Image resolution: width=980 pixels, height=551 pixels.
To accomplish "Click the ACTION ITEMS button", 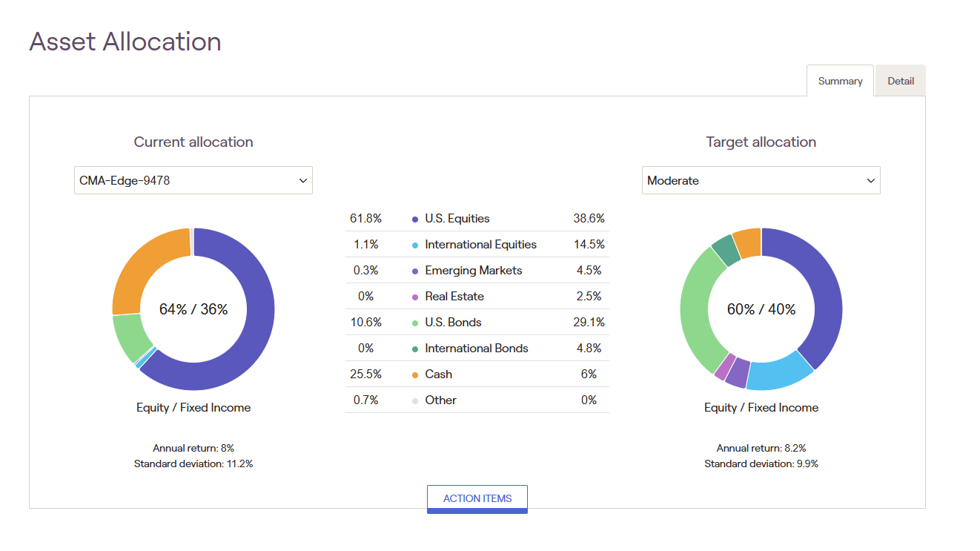I will tap(477, 499).
